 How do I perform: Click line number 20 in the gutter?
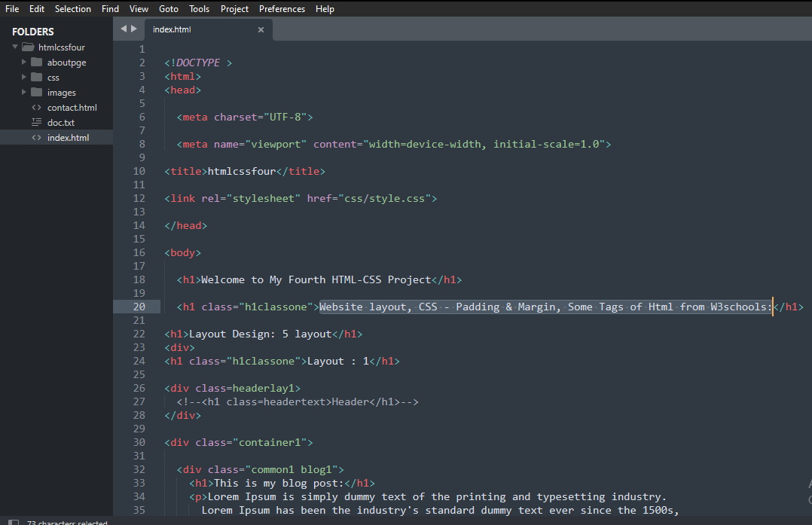[x=139, y=307]
